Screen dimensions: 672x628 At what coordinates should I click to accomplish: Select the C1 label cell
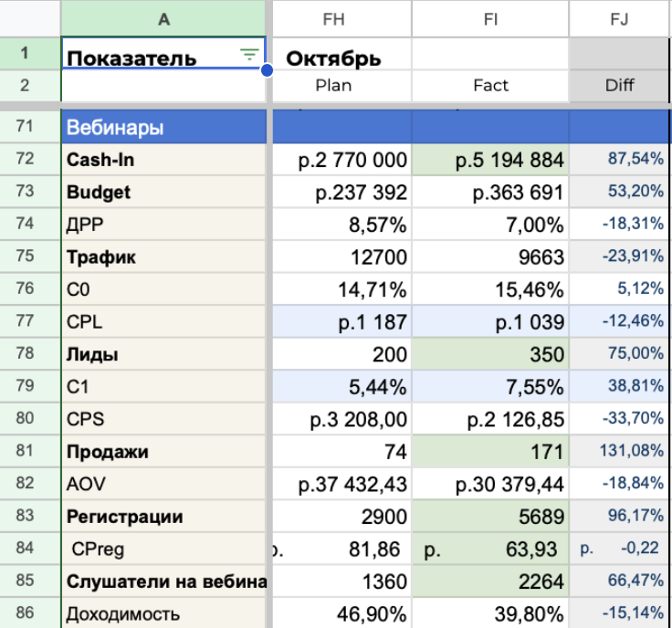tap(163, 387)
